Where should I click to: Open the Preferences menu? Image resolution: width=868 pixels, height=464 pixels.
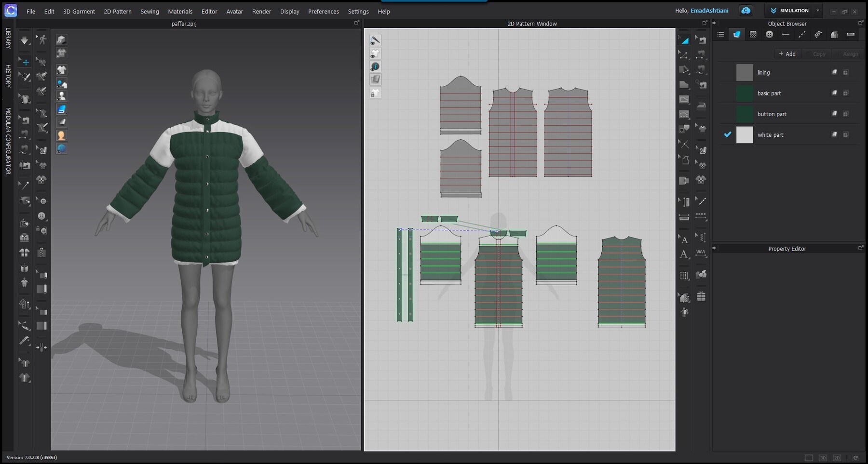tap(324, 11)
